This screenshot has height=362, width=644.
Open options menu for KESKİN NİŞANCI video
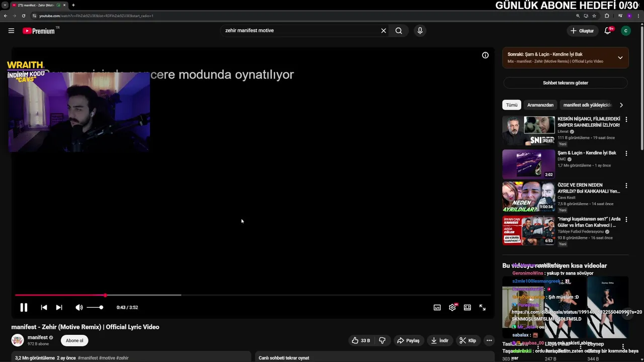point(626,120)
